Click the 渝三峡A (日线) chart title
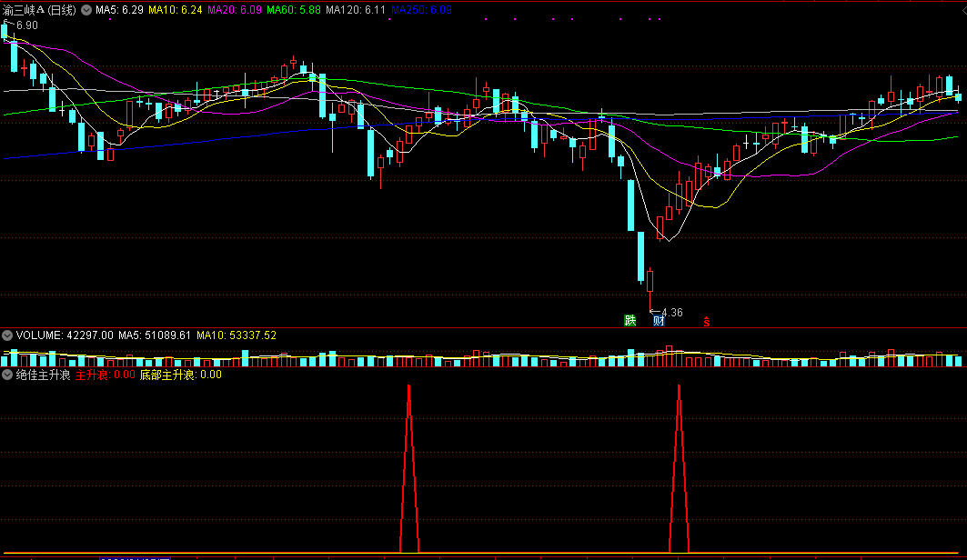 point(39,10)
